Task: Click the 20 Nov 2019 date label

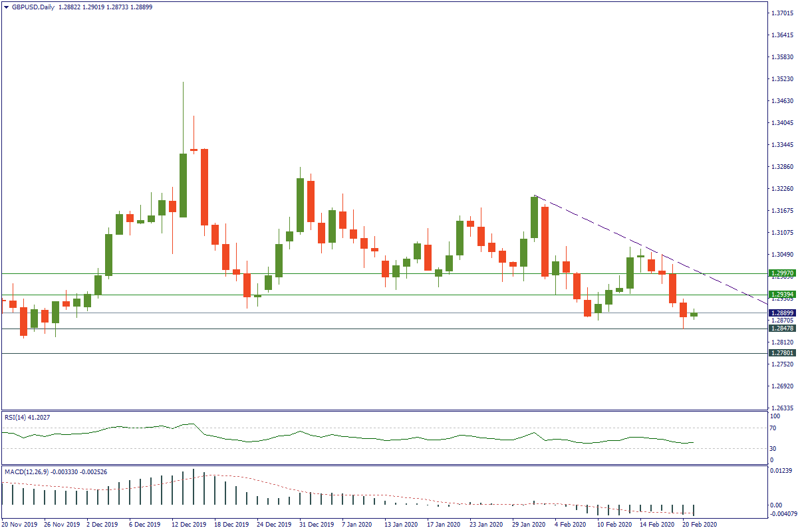Action: [x=19, y=525]
